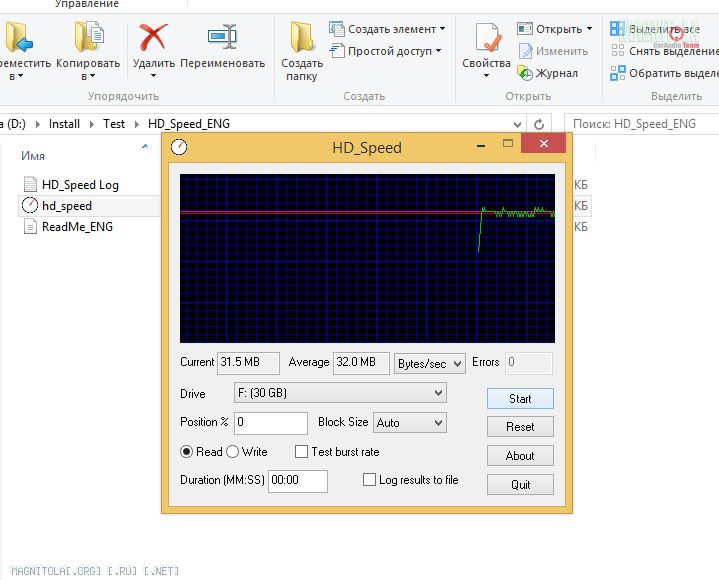Open the address bar history dropdown arrow
Image resolution: width=719 pixels, height=580 pixels.
pos(517,124)
